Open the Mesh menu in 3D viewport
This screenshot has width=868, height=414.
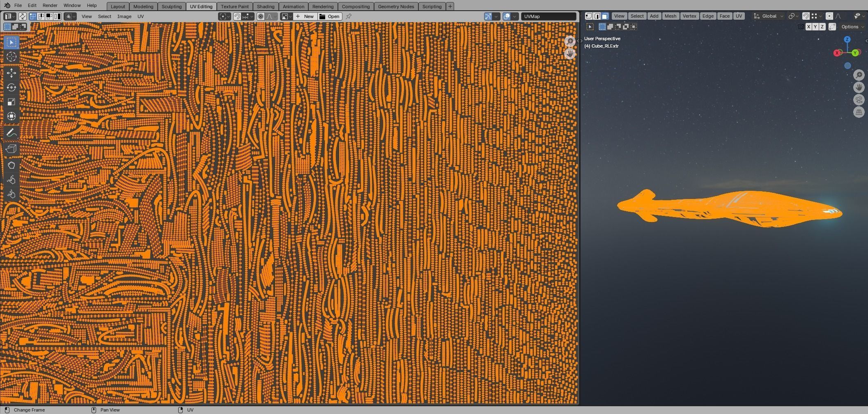670,16
